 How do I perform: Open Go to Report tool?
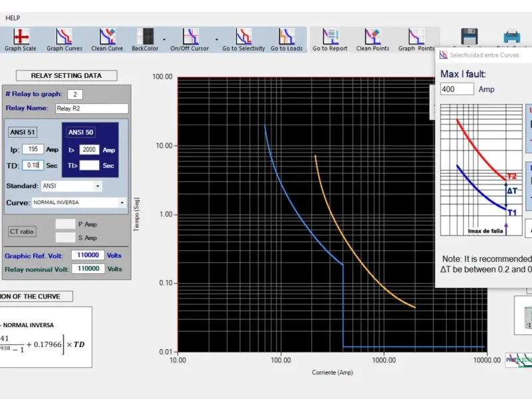[330, 40]
